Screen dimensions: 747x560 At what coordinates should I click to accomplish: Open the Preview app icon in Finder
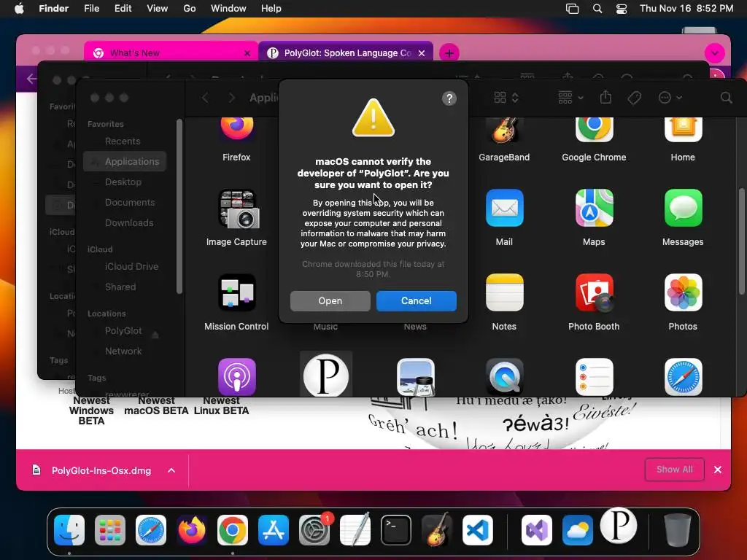pyautogui.click(x=415, y=377)
